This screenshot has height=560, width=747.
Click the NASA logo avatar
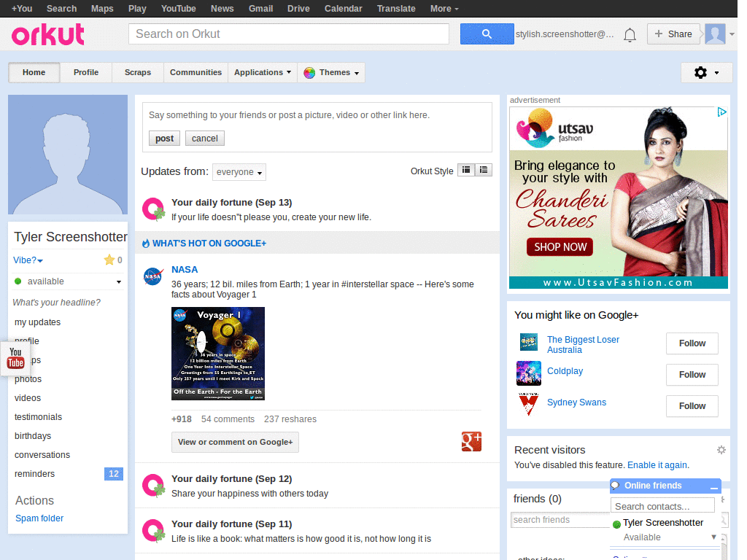pyautogui.click(x=153, y=276)
